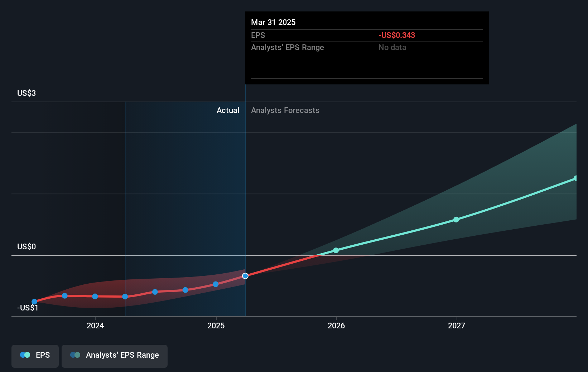
Task: Click the 2026 forecast EPS data point
Action: coord(336,250)
